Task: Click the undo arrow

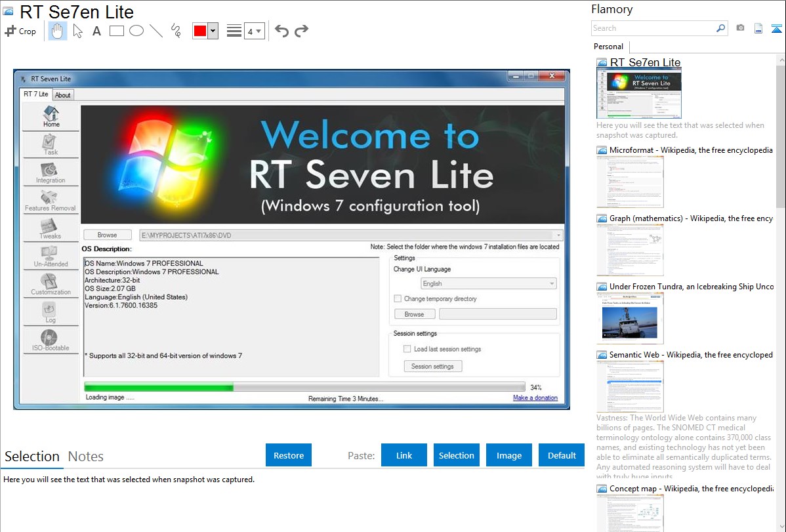Action: tap(281, 31)
